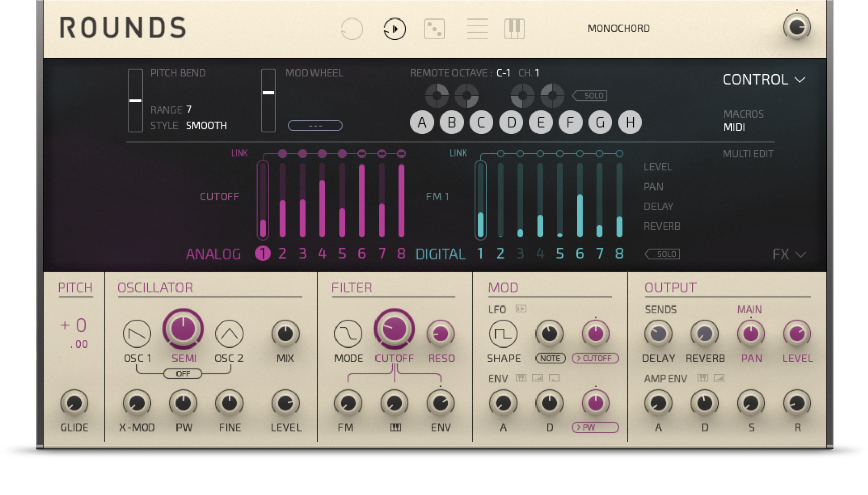Click the round H button

coord(630,122)
